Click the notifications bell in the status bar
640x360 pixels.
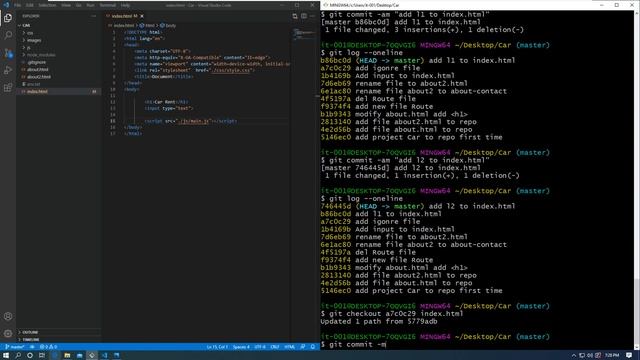[x=313, y=347]
